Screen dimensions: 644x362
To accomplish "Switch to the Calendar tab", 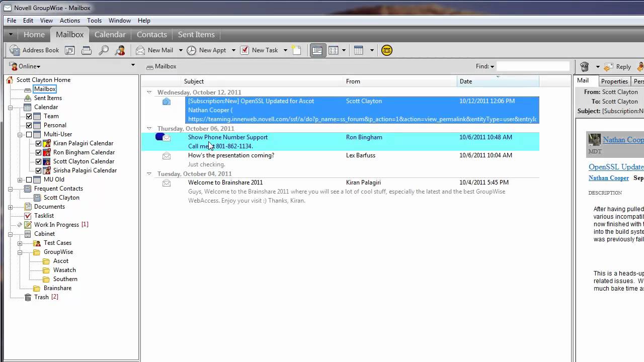I will pyautogui.click(x=110, y=35).
